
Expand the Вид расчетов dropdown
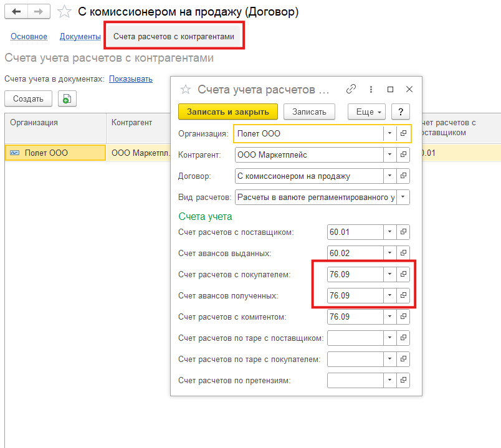point(403,198)
